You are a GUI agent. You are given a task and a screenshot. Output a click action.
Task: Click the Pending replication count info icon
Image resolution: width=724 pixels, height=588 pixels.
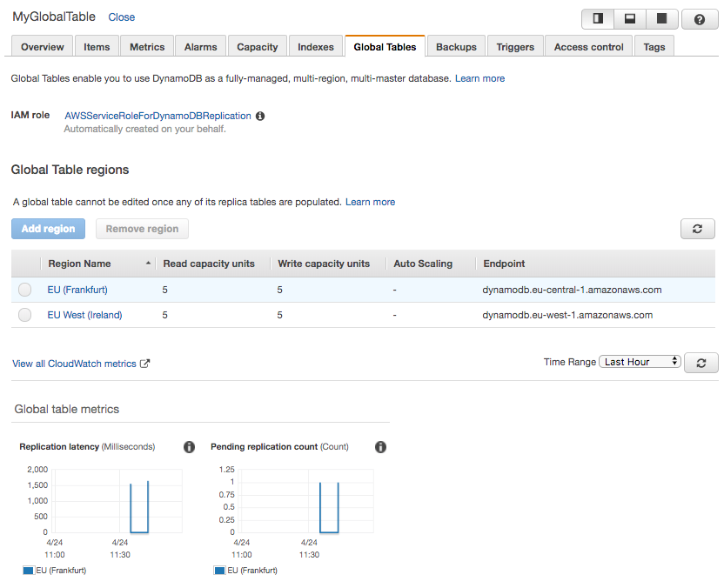click(380, 446)
